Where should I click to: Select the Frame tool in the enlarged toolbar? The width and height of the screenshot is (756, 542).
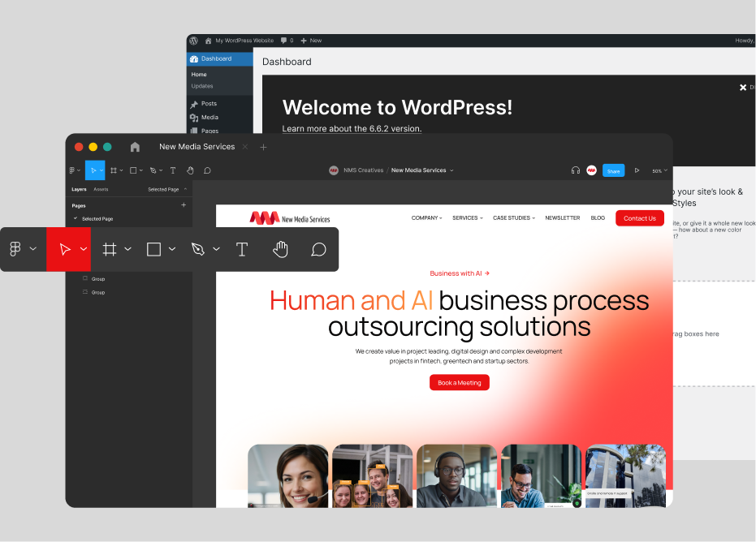[110, 249]
